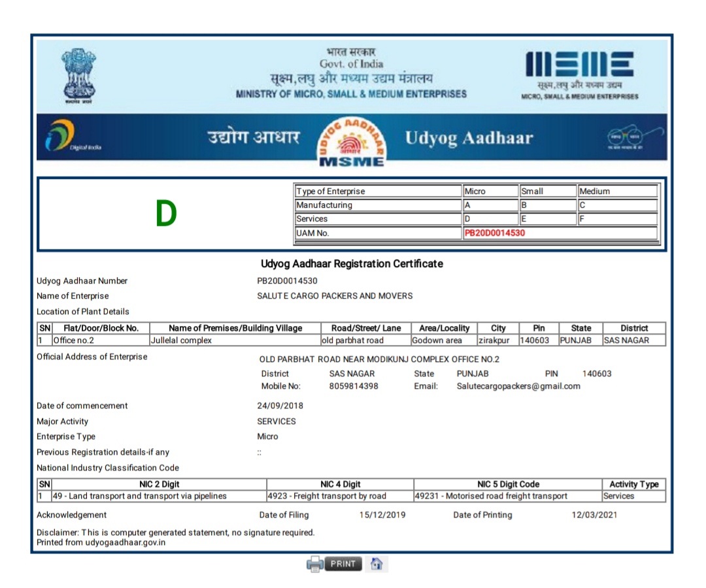Image resolution: width=706 pixels, height=588 pixels.
Task: Click the 49231 Motorised road freight transport cell
Action: point(491,496)
